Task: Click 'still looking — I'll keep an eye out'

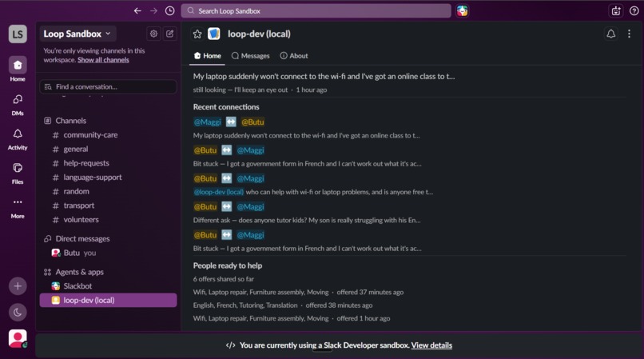Action: 241,90
